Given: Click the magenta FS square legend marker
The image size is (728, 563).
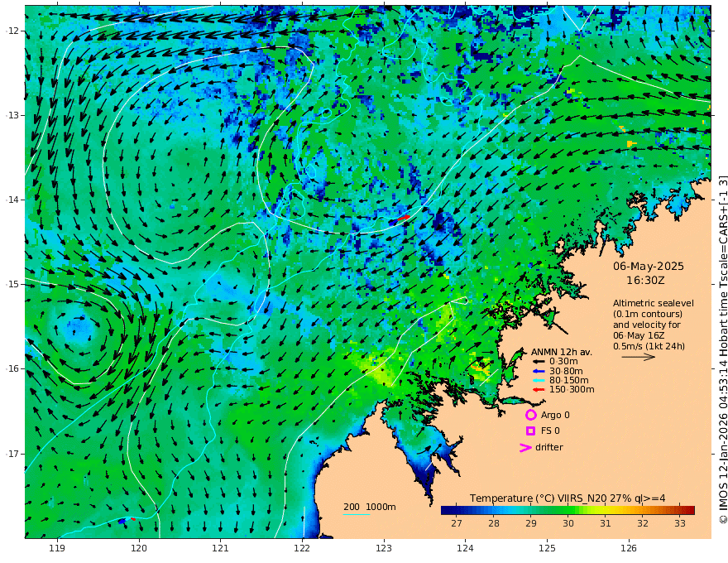Looking at the screenshot, I should pos(530,431).
